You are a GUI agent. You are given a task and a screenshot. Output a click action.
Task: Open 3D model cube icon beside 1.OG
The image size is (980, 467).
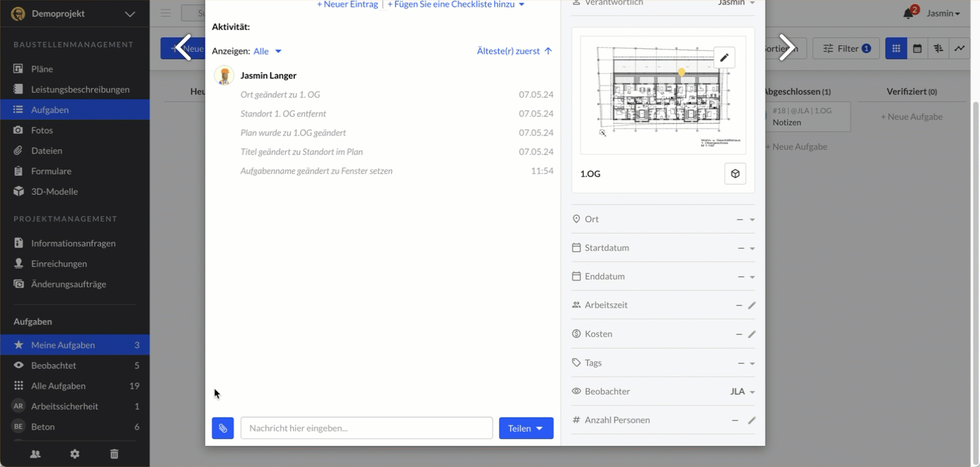(735, 174)
